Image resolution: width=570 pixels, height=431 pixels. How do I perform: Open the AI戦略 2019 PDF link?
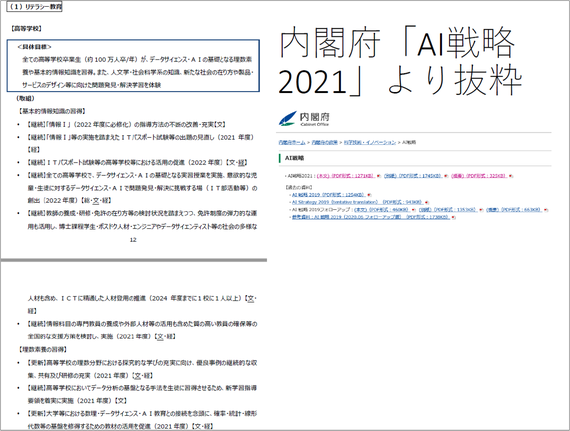(x=328, y=195)
